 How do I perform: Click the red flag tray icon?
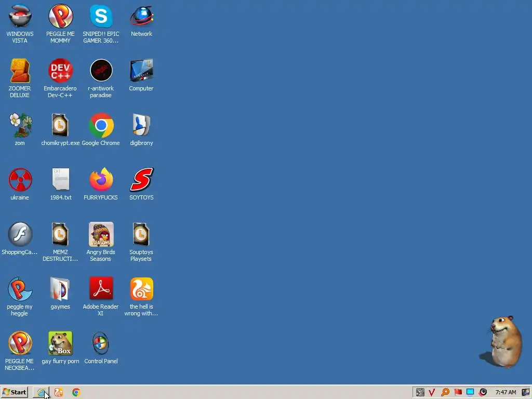tap(458, 393)
